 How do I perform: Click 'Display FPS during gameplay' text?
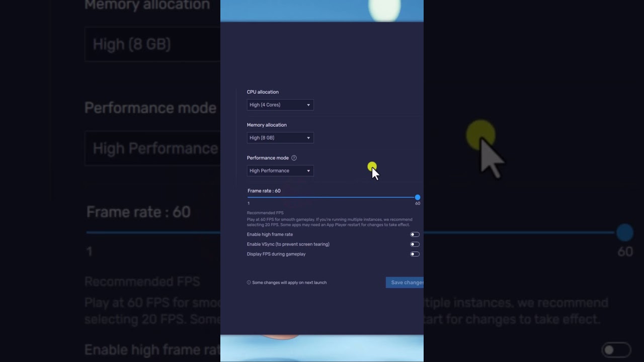coord(276,254)
